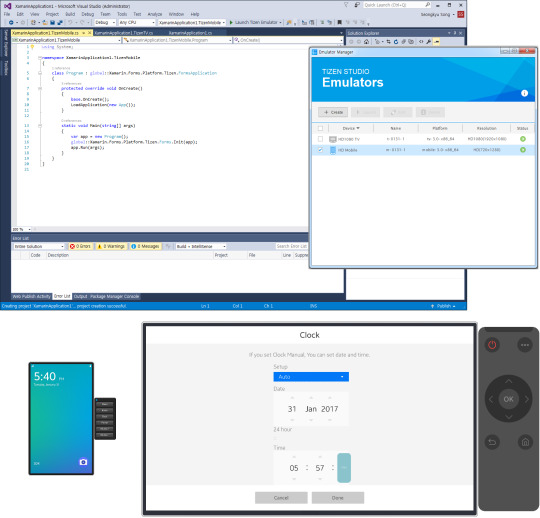Click the Properties wrench icon in Solution Explorer
The image size is (540, 518).
point(428,42)
